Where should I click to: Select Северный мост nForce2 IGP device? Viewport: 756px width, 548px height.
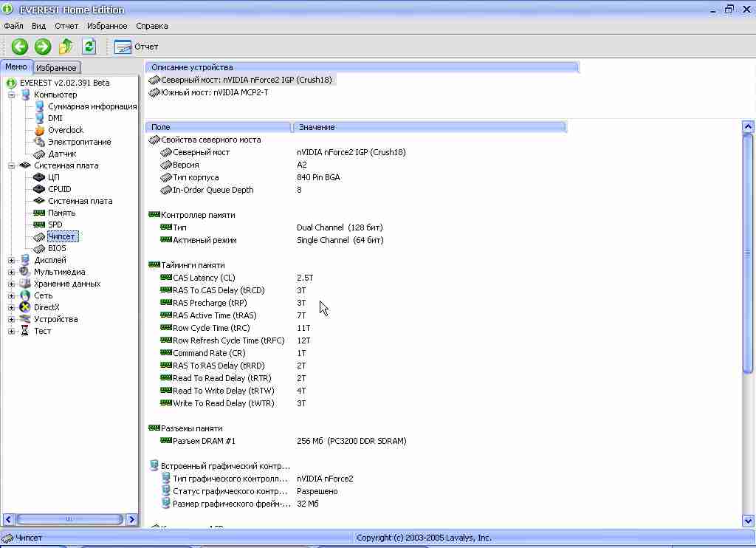(x=241, y=80)
